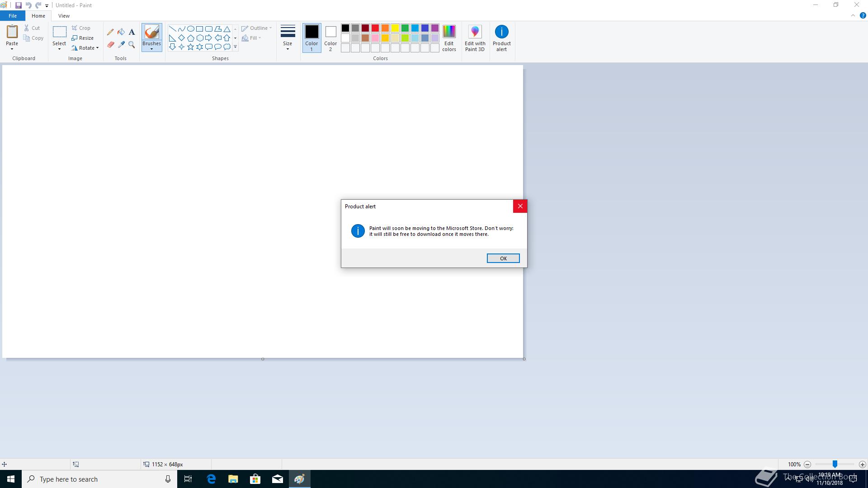This screenshot has width=868, height=488.
Task: Click the zoom in plus button
Action: (862, 464)
